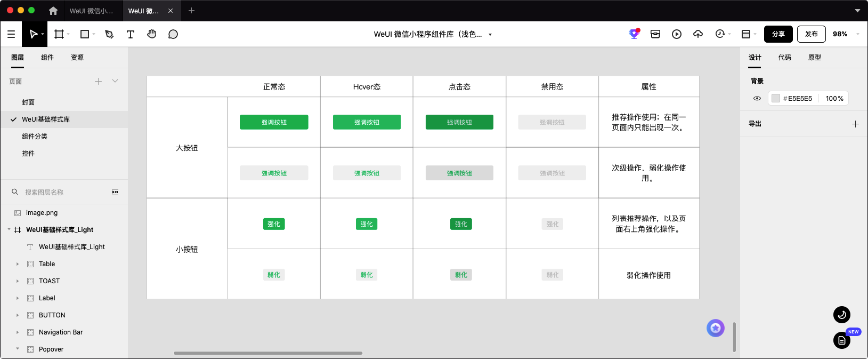
Task: Select the Frame tool
Action: point(59,34)
